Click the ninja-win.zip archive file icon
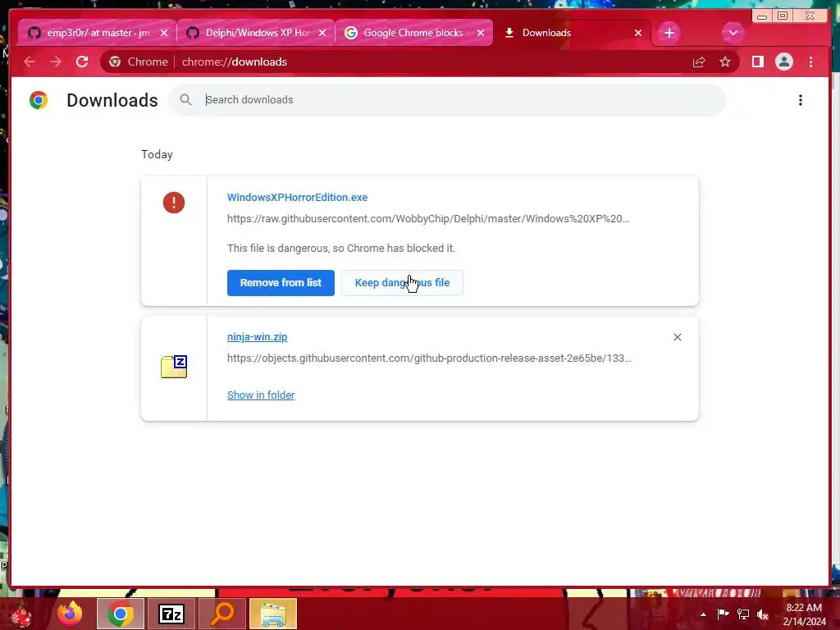The width and height of the screenshot is (840, 630). (174, 367)
